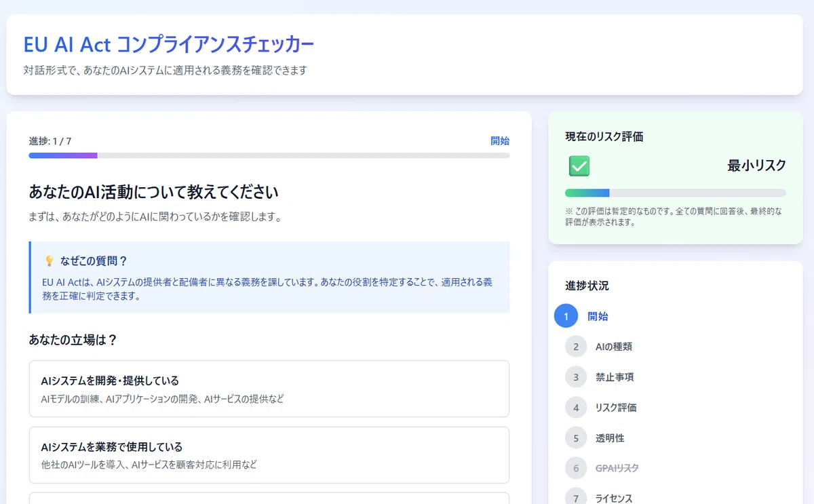Click the 進捗: 1 / 7 counter text

[x=50, y=141]
